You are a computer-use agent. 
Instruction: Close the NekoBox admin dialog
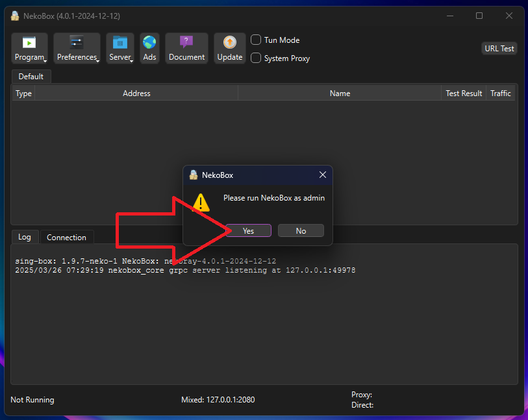323,175
